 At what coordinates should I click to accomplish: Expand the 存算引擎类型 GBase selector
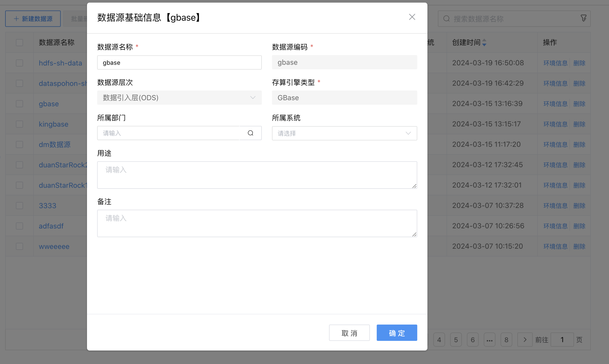(x=344, y=98)
